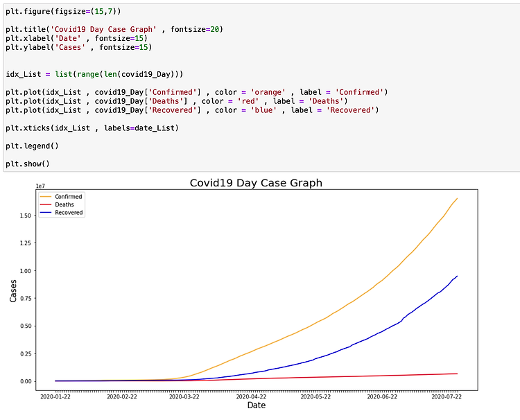Click the 'Confirmed' legend label
The width and height of the screenshot is (520, 420).
(69, 197)
